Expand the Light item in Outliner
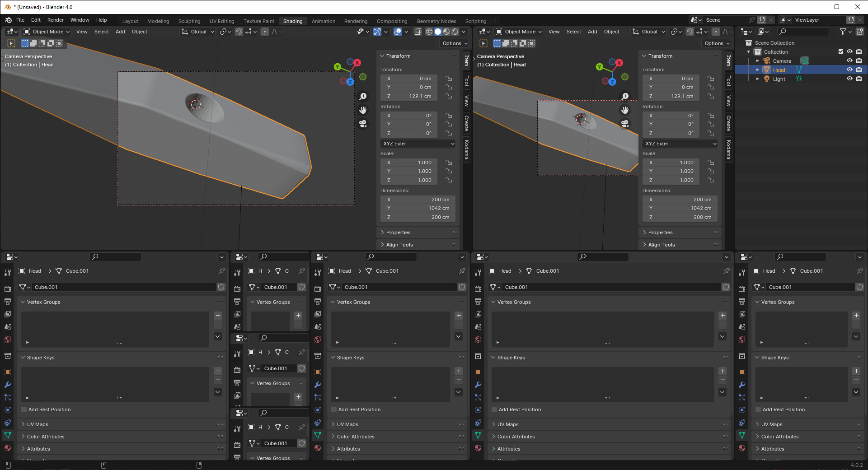 [x=758, y=79]
